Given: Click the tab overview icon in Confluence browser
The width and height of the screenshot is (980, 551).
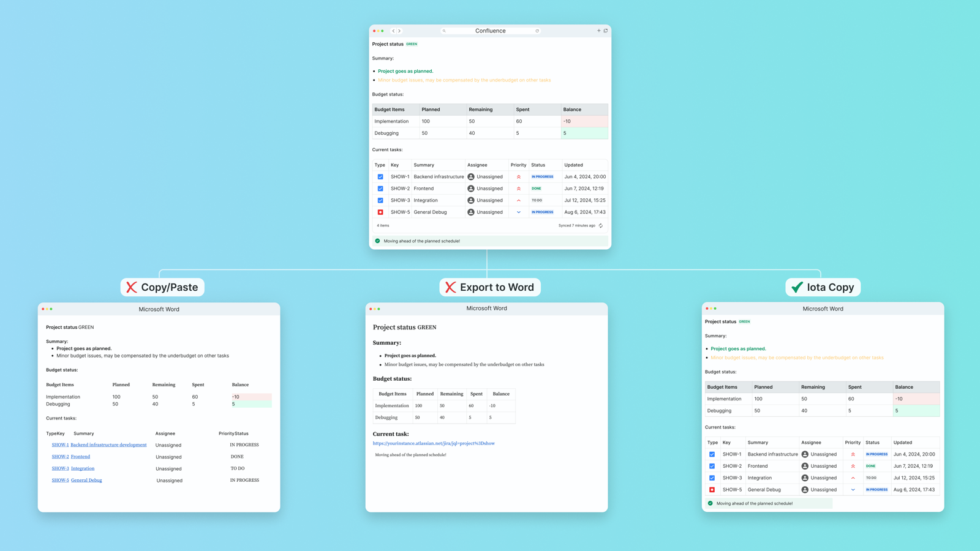Looking at the screenshot, I should [x=606, y=31].
